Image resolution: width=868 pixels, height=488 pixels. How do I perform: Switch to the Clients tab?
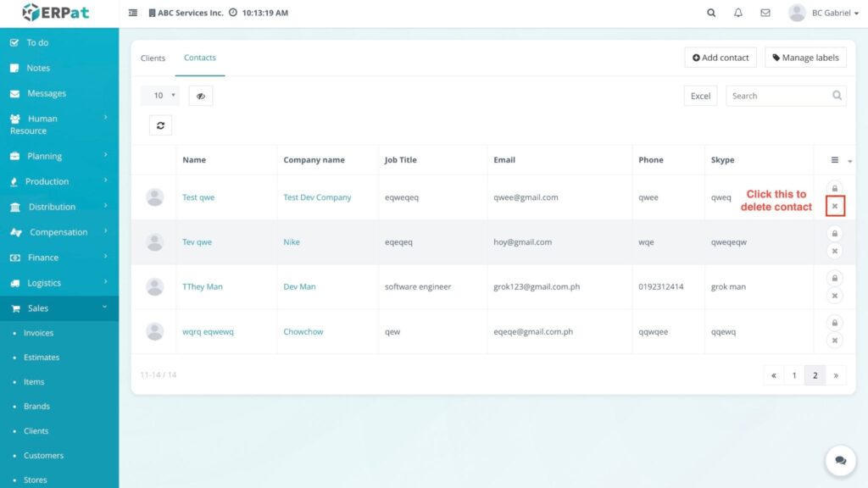[153, 58]
